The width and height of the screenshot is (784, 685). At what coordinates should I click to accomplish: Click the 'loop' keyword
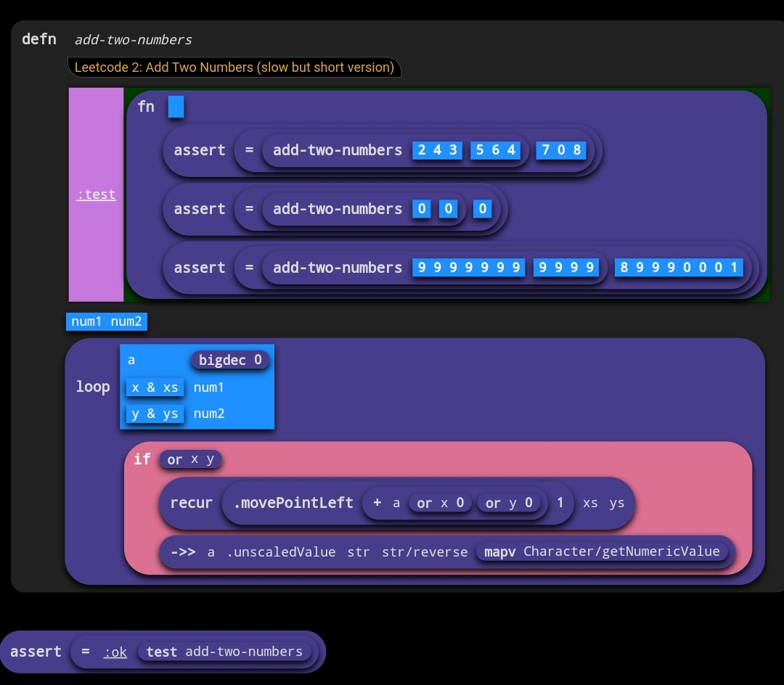coord(93,386)
